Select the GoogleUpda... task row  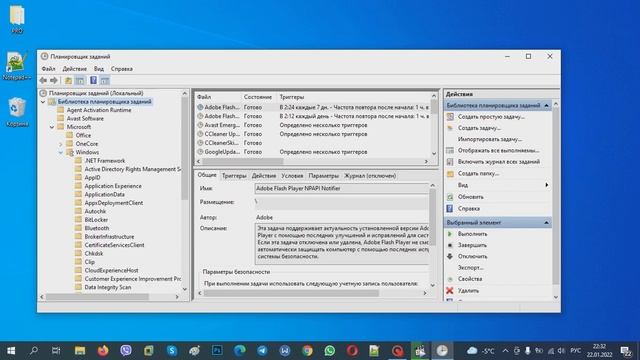pyautogui.click(x=313, y=152)
